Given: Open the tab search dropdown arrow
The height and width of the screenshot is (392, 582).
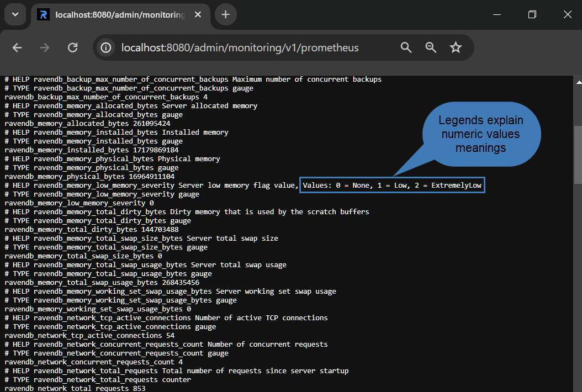Looking at the screenshot, I should click(15, 14).
